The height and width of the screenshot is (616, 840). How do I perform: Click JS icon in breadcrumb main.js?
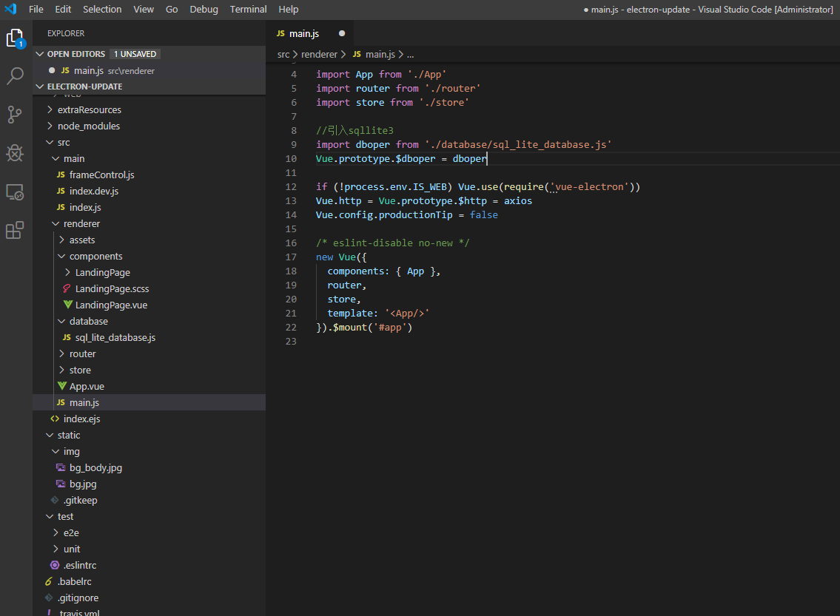point(357,54)
